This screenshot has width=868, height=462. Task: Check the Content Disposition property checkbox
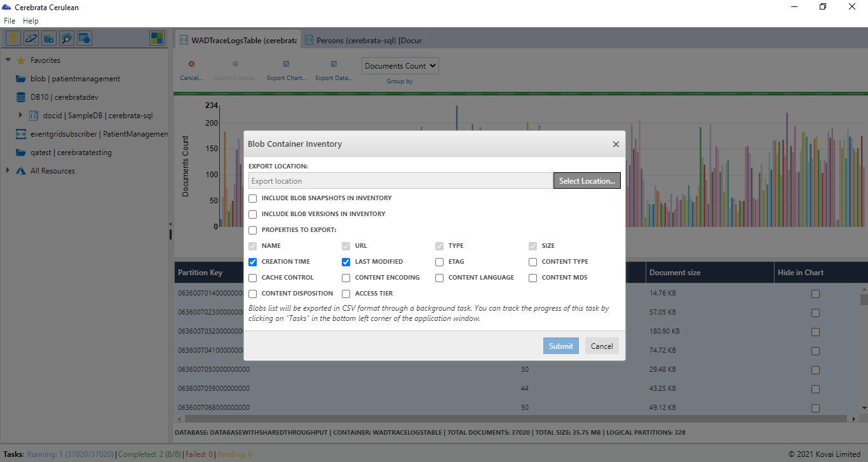[253, 294]
